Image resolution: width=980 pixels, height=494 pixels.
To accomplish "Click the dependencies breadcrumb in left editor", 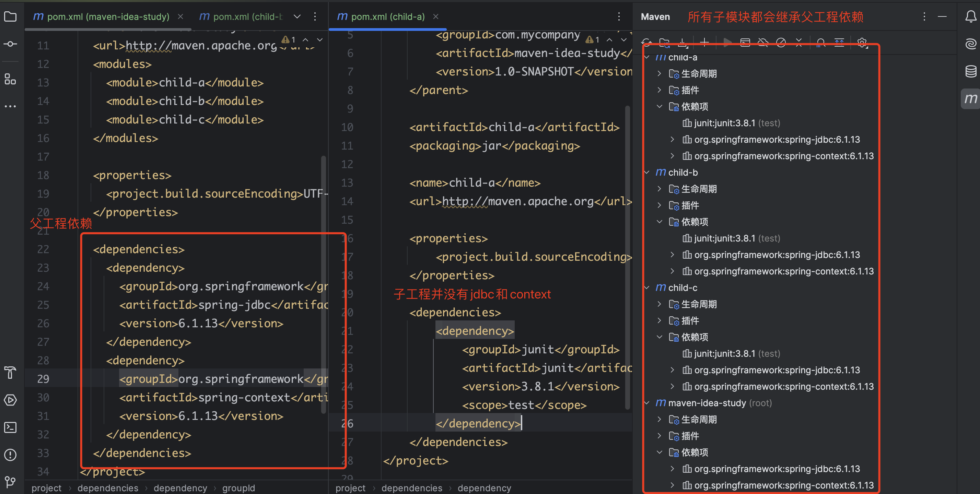I will coord(108,488).
